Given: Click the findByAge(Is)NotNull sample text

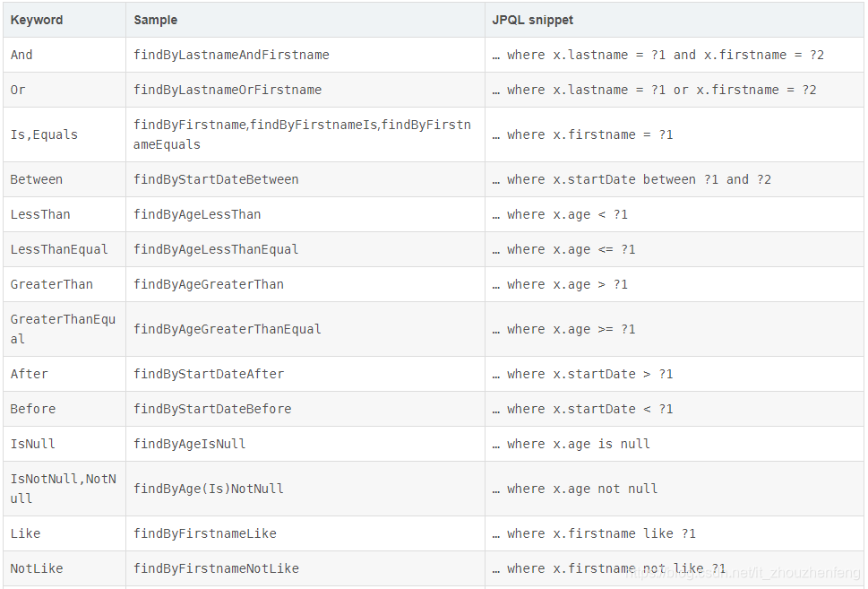Looking at the screenshot, I should point(207,488).
